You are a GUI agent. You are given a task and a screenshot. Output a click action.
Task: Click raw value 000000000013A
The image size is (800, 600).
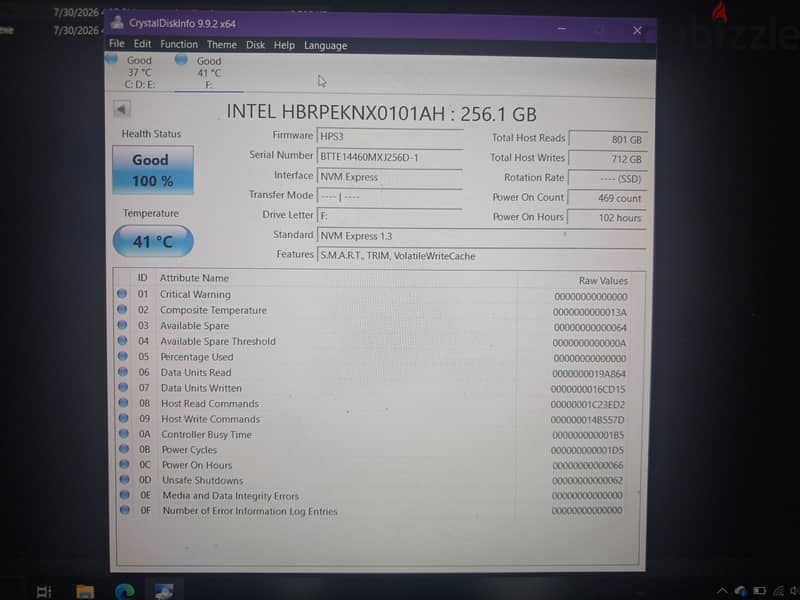pos(589,312)
